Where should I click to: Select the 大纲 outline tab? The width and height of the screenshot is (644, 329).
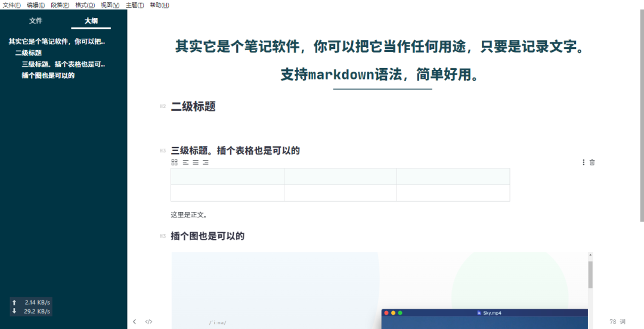pyautogui.click(x=91, y=20)
